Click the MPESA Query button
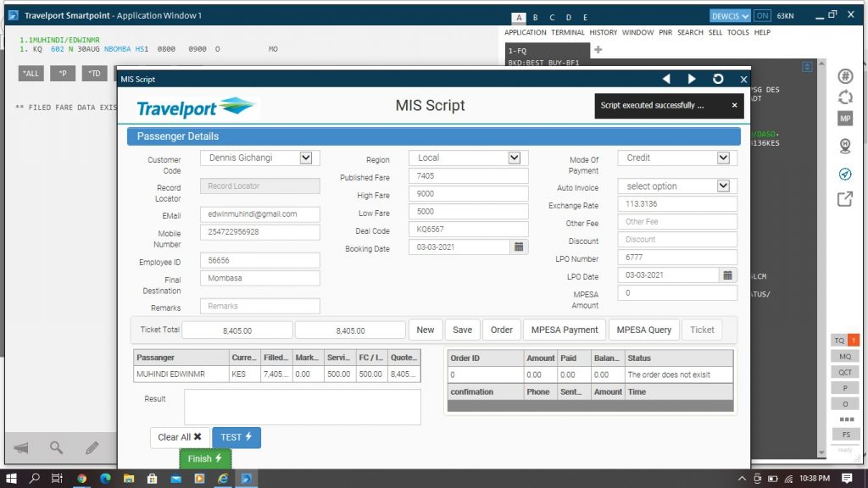Viewport: 868px width, 488px height. [644, 330]
